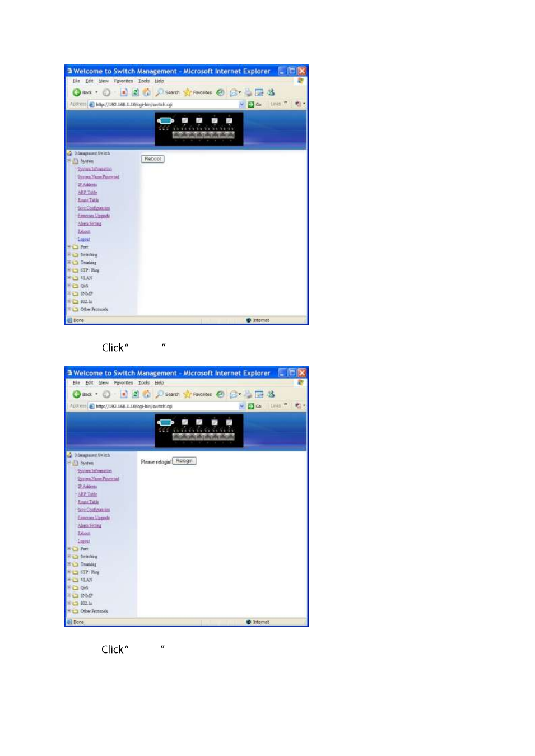Click STP / Ring folder in the Reboot window
535x756 pixels.
click(x=89, y=270)
